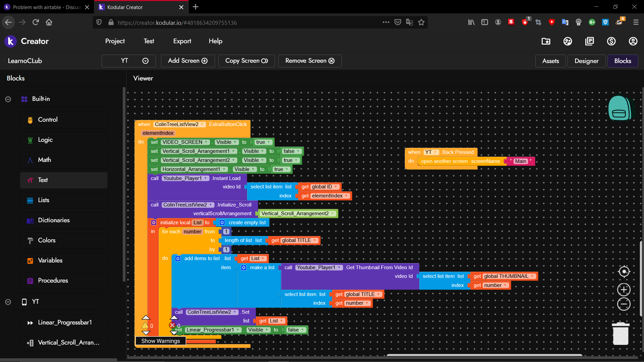Click the Show Warnings button
The width and height of the screenshot is (644, 362).
tap(161, 341)
